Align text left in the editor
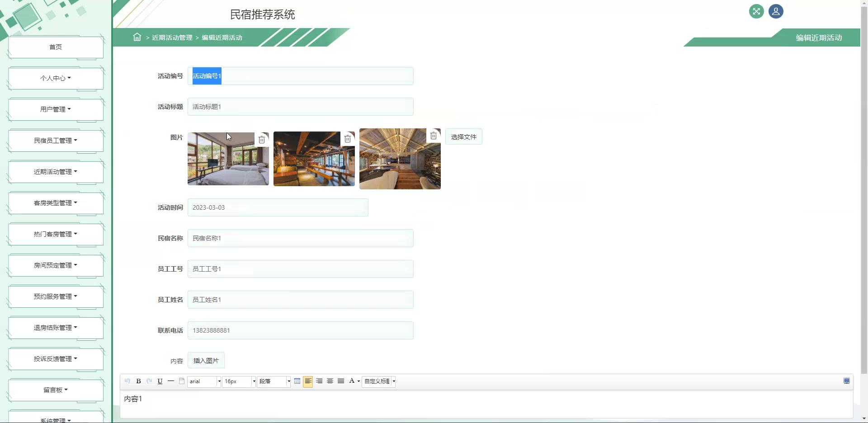The width and height of the screenshot is (868, 423). [308, 381]
